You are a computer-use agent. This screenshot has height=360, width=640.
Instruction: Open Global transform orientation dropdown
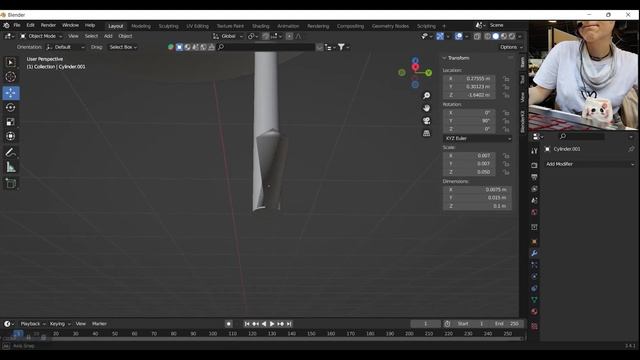228,36
